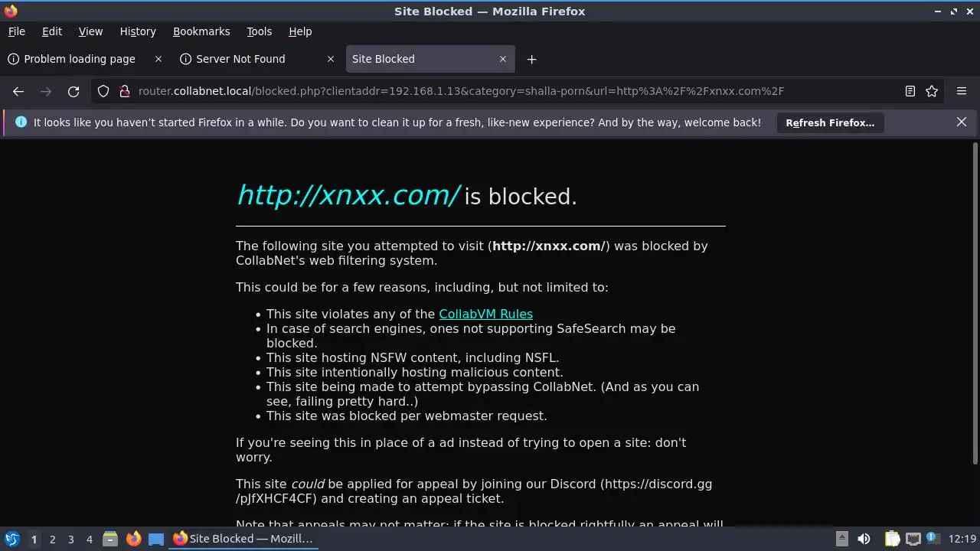Open the desktop start menu icon in taskbar

pyautogui.click(x=11, y=539)
